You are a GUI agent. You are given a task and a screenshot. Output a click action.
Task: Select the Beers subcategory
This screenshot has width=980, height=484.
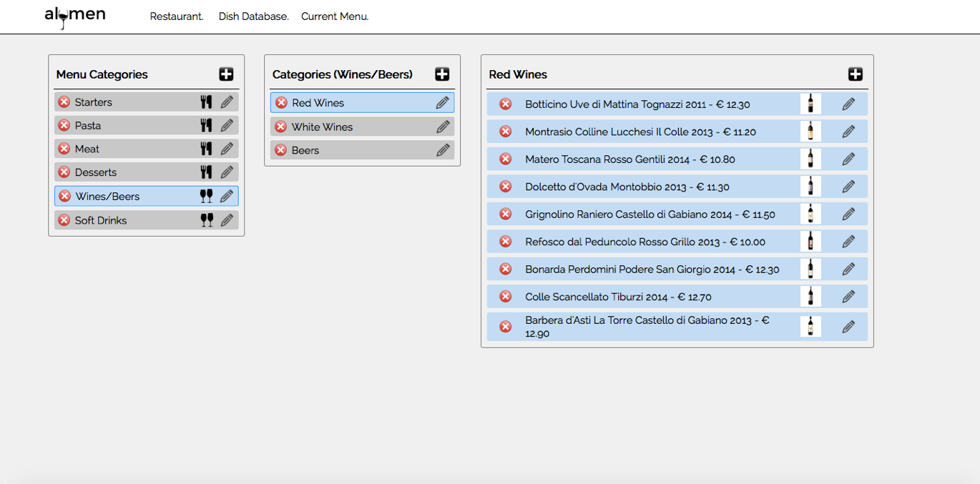[362, 150]
